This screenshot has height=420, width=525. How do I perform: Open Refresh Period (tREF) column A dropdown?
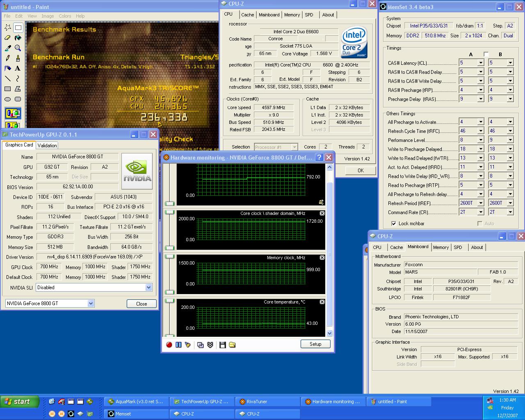click(x=481, y=203)
